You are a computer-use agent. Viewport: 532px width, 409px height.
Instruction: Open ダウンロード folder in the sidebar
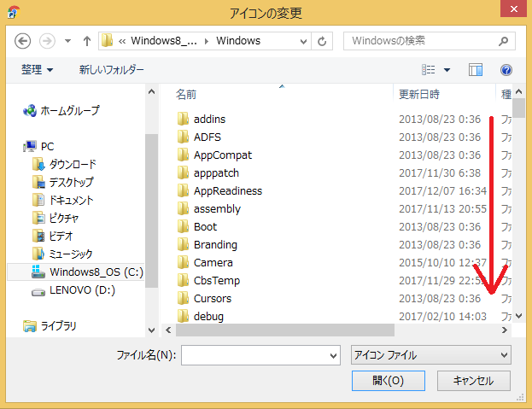pos(64,165)
